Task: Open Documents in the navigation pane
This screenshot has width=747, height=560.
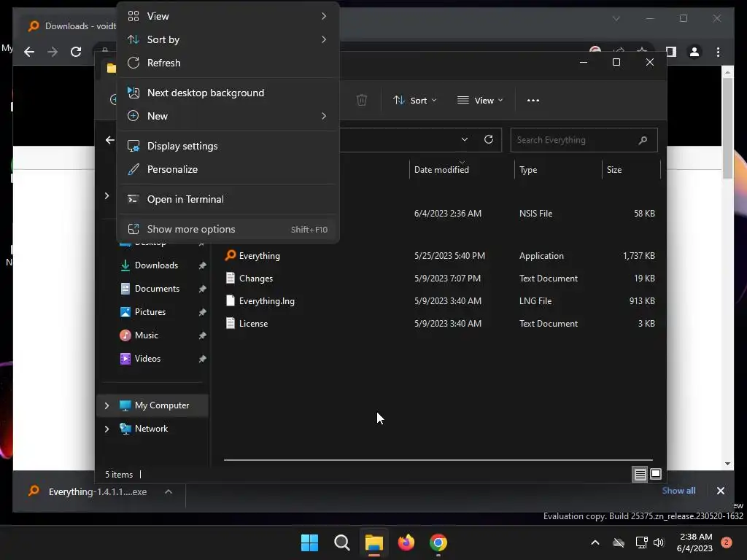Action: coord(158,289)
